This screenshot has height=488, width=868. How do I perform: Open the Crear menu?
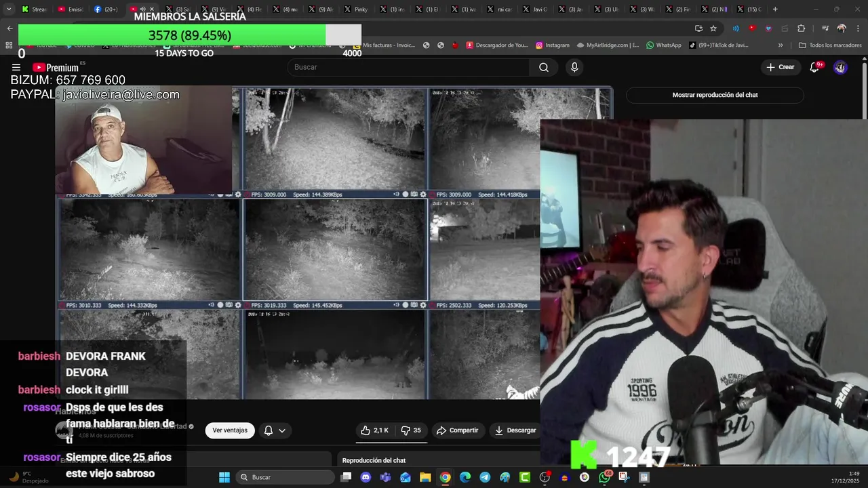pyautogui.click(x=781, y=67)
